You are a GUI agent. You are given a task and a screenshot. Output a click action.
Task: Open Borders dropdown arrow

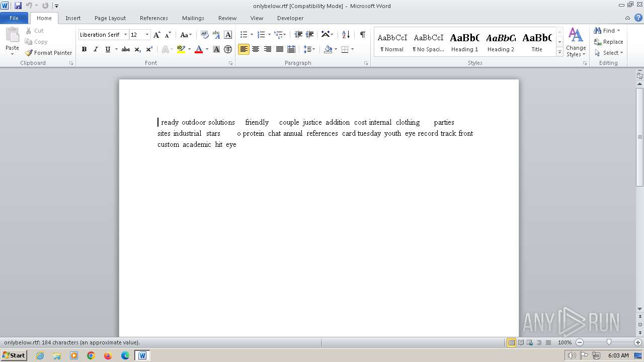point(352,49)
